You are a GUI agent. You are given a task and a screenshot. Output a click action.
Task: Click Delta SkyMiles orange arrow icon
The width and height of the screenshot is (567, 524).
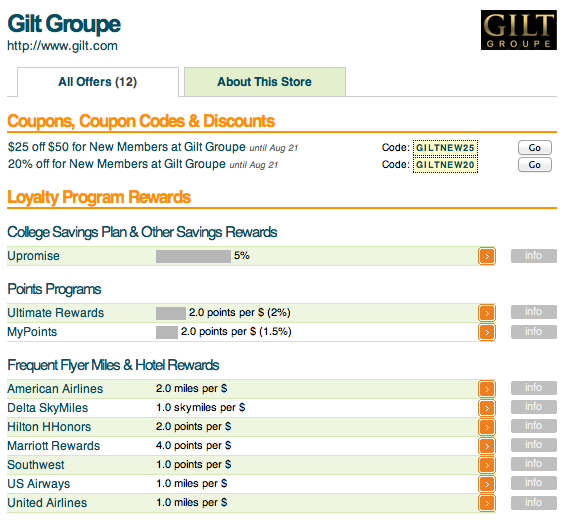click(487, 408)
